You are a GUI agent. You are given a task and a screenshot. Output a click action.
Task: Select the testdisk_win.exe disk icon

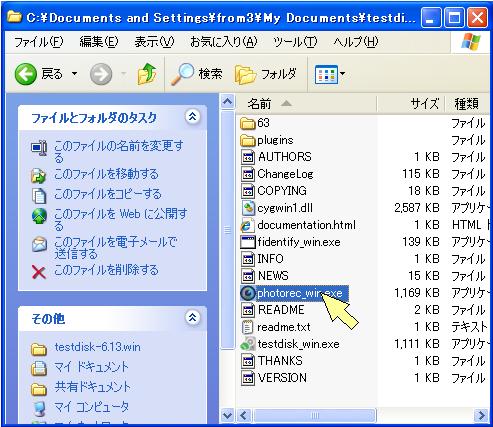click(248, 344)
